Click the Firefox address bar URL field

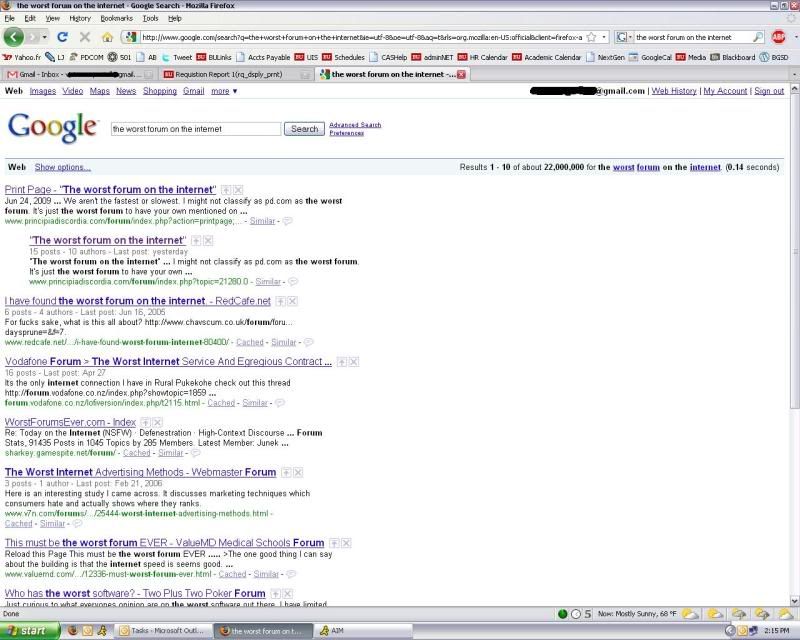362,37
